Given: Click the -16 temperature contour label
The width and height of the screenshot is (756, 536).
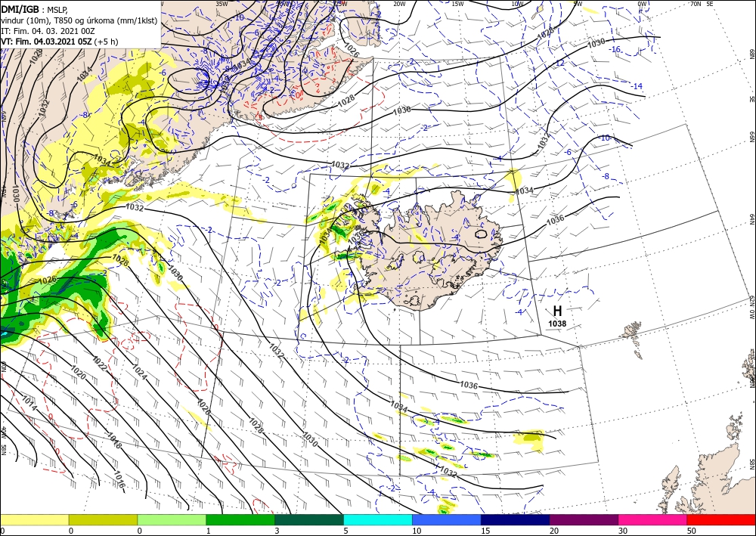Looking at the screenshot, I should coord(615,50).
